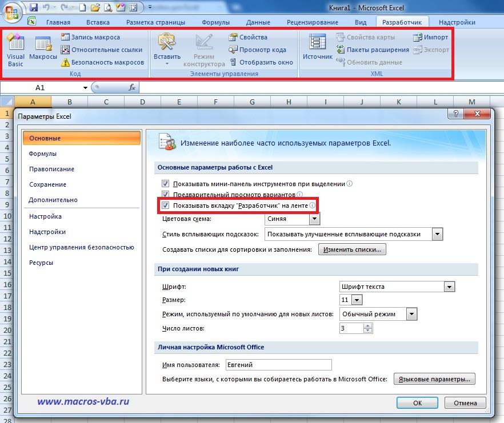Open the Стиль всплывающих подсказок dropdown

point(437,234)
